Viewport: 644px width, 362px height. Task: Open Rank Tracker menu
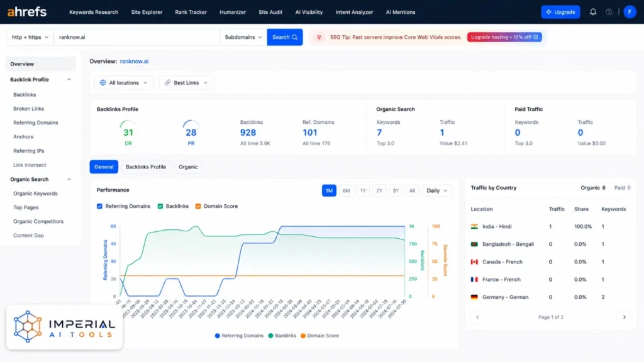(191, 12)
